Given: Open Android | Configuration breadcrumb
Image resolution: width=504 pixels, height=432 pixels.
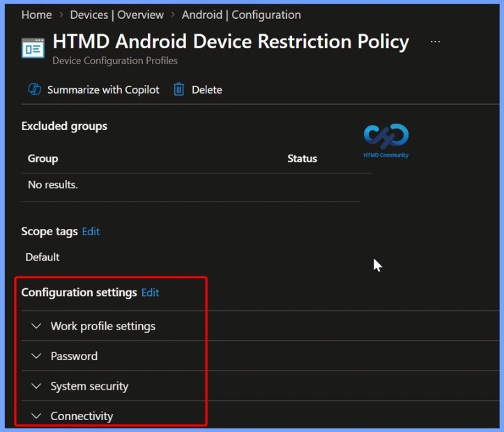Looking at the screenshot, I should pos(241,15).
